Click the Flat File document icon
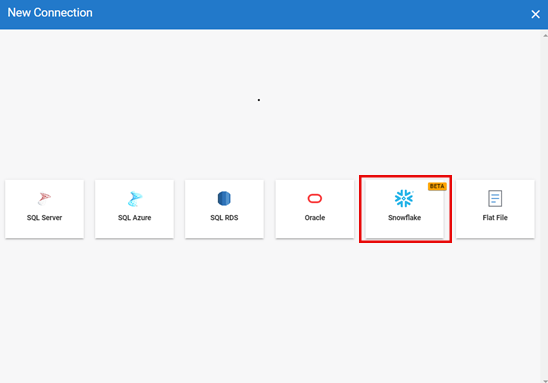The width and height of the screenshot is (548, 383). click(x=495, y=198)
